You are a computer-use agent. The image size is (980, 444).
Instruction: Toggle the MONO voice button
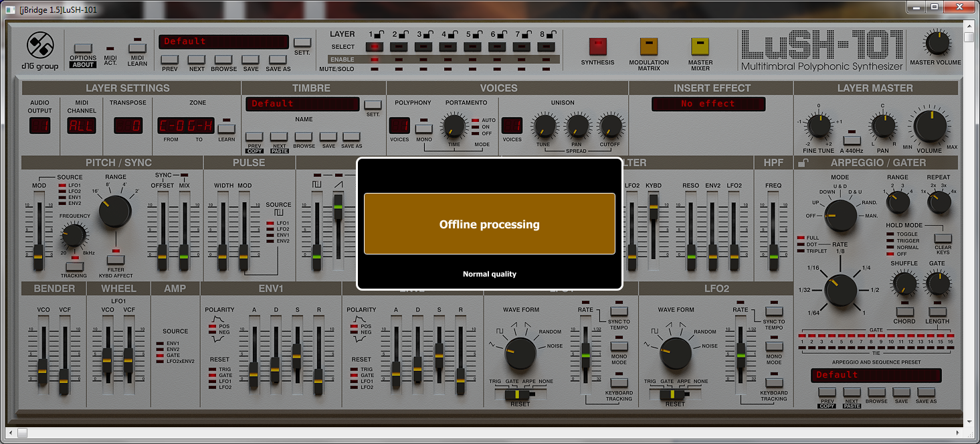click(x=423, y=129)
